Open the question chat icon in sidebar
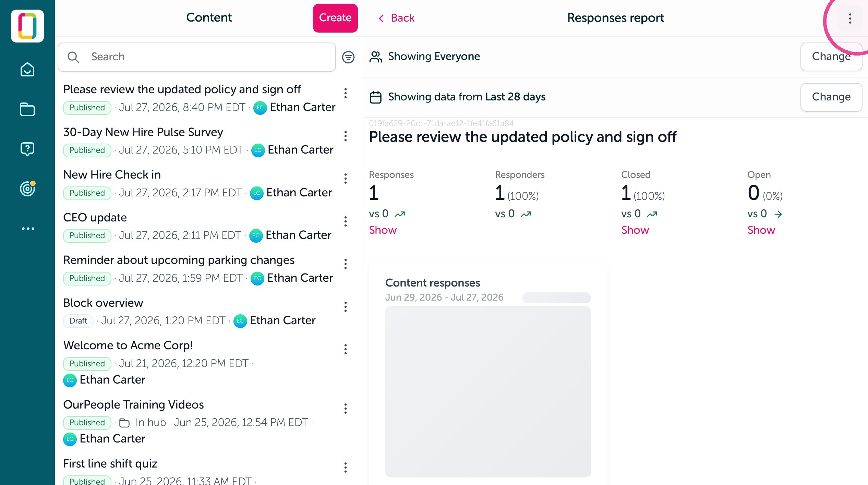Viewport: 868px width, 485px height. [x=27, y=149]
